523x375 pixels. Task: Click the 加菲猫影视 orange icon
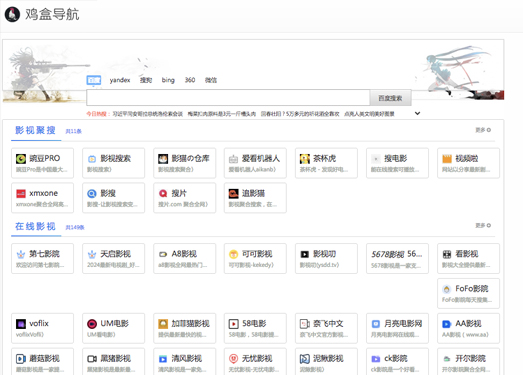(163, 324)
